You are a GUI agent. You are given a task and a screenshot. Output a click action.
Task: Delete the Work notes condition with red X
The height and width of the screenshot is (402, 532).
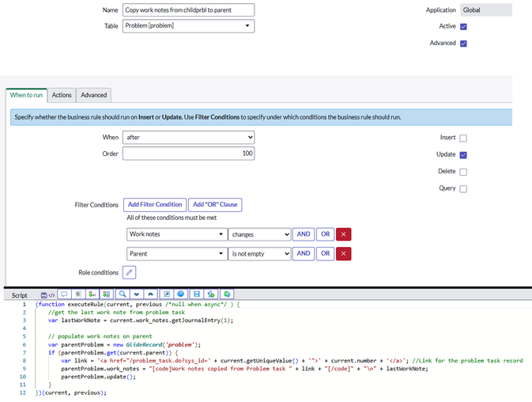pyautogui.click(x=343, y=234)
